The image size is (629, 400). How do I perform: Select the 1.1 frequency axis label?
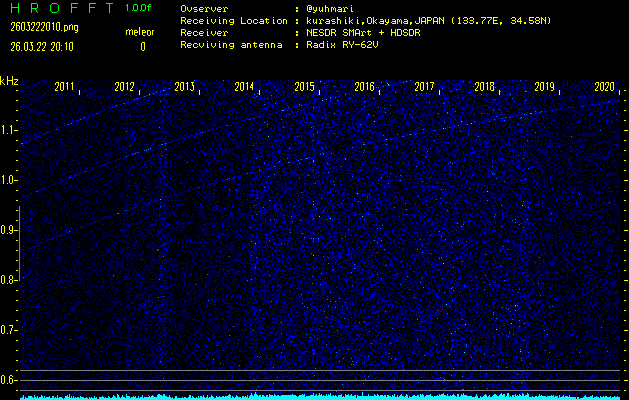[x=8, y=130]
